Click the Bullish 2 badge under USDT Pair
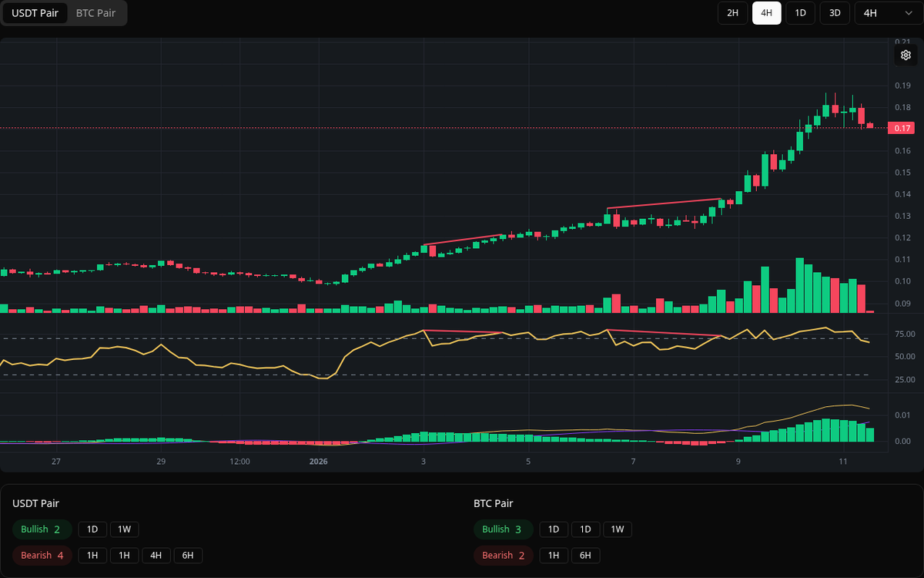The height and width of the screenshot is (578, 924). pyautogui.click(x=42, y=529)
